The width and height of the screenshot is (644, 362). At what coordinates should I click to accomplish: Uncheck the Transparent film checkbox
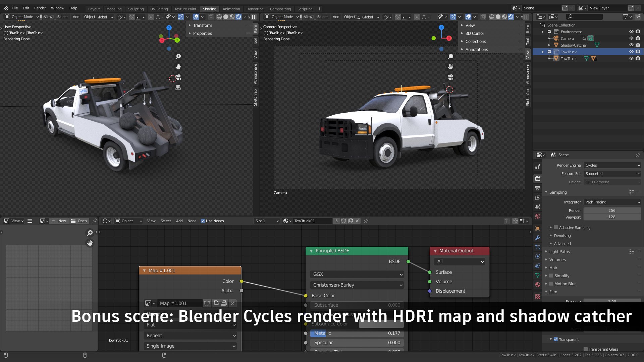[x=556, y=340]
